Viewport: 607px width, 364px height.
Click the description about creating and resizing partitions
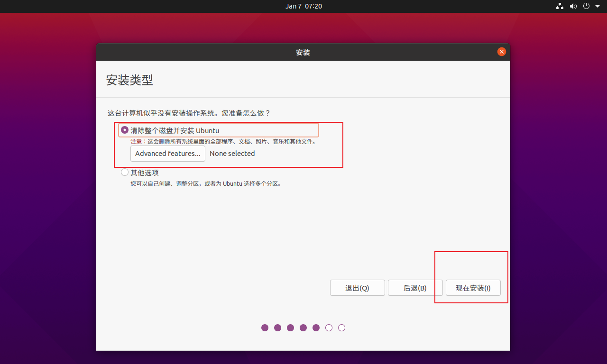[x=206, y=183]
